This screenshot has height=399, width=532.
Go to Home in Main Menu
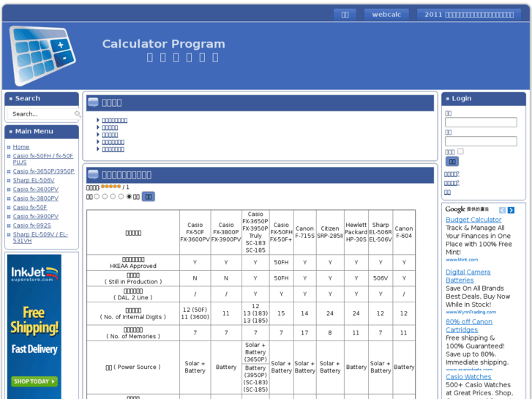21,147
